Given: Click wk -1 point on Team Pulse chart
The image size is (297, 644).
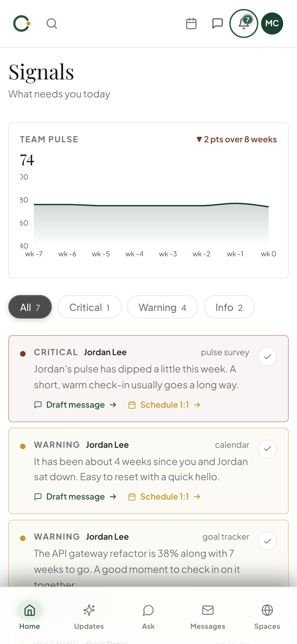Looking at the screenshot, I should tap(235, 203).
